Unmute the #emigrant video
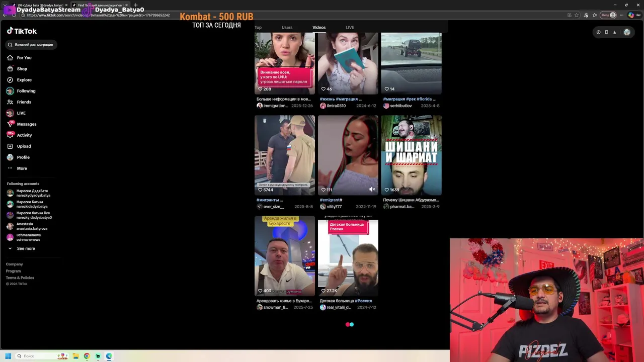Screen dimensions: 644x362 [x=372, y=190]
